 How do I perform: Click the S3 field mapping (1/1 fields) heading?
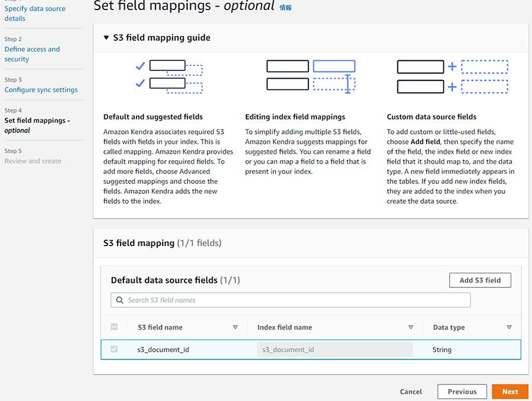click(x=162, y=243)
